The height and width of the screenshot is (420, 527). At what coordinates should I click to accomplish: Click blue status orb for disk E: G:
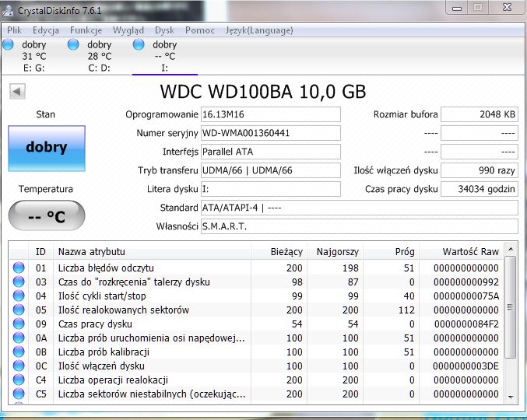(x=8, y=44)
